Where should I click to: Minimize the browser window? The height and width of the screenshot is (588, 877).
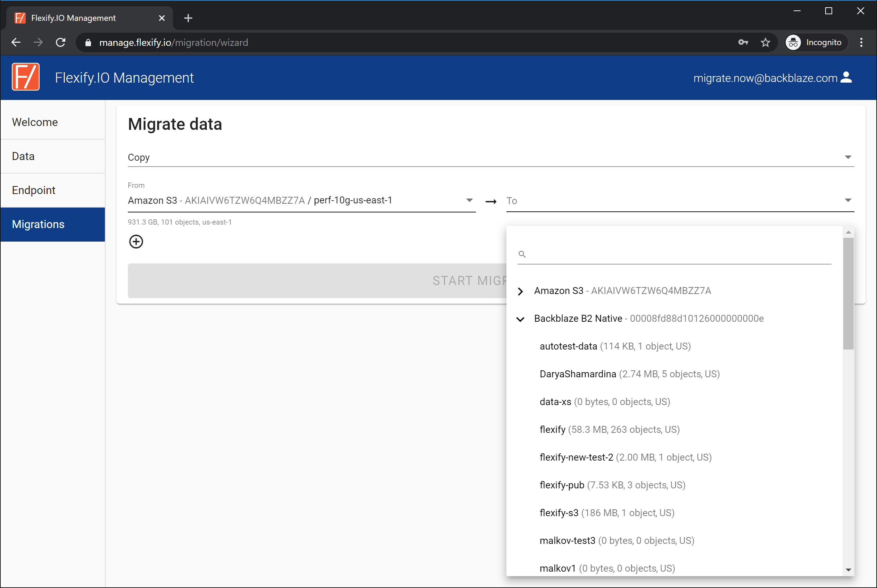(x=797, y=11)
